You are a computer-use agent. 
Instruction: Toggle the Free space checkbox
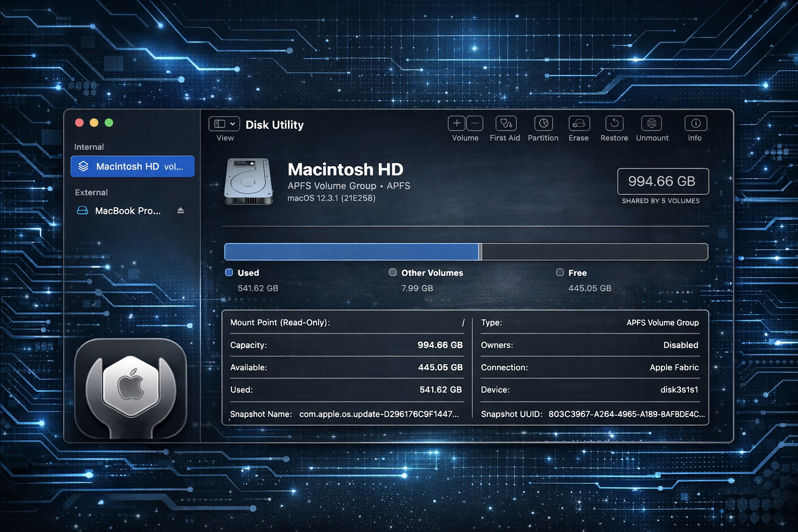(x=560, y=272)
